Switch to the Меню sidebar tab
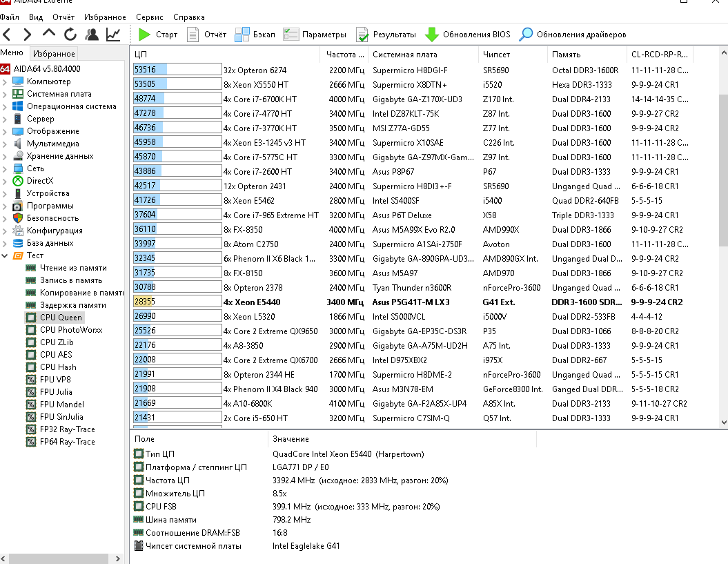Image resolution: width=728 pixels, height=564 pixels. 12,52
